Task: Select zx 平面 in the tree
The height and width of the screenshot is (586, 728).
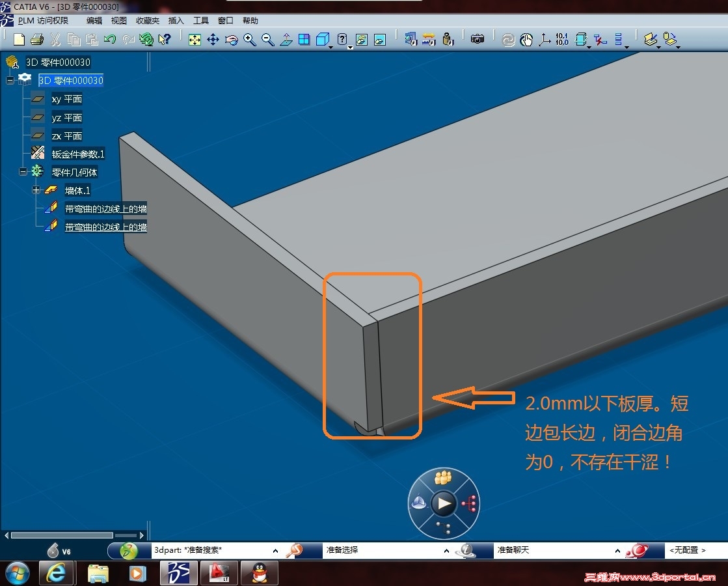Action: [x=67, y=135]
